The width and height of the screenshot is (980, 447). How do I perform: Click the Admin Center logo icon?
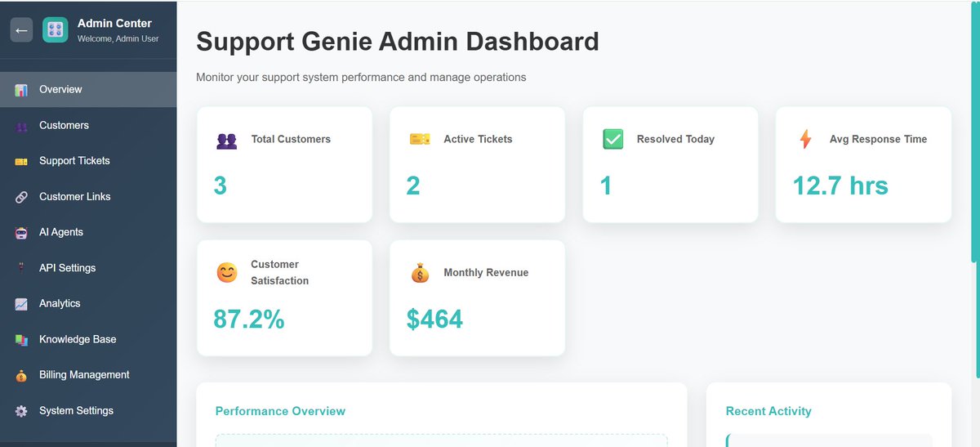(56, 30)
